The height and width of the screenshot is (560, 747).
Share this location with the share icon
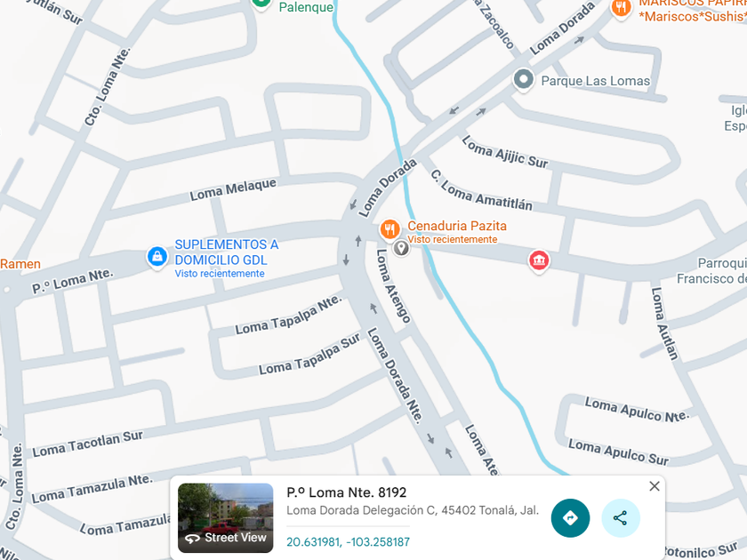[621, 517]
